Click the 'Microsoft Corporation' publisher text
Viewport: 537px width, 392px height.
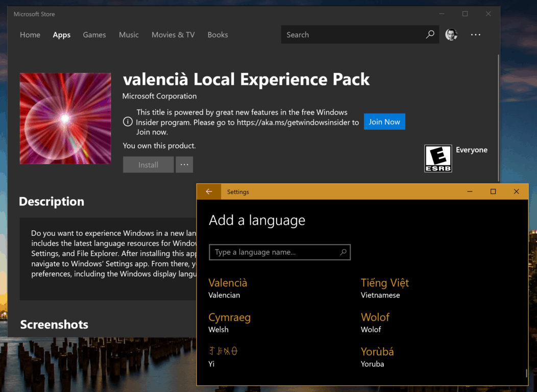click(x=160, y=96)
